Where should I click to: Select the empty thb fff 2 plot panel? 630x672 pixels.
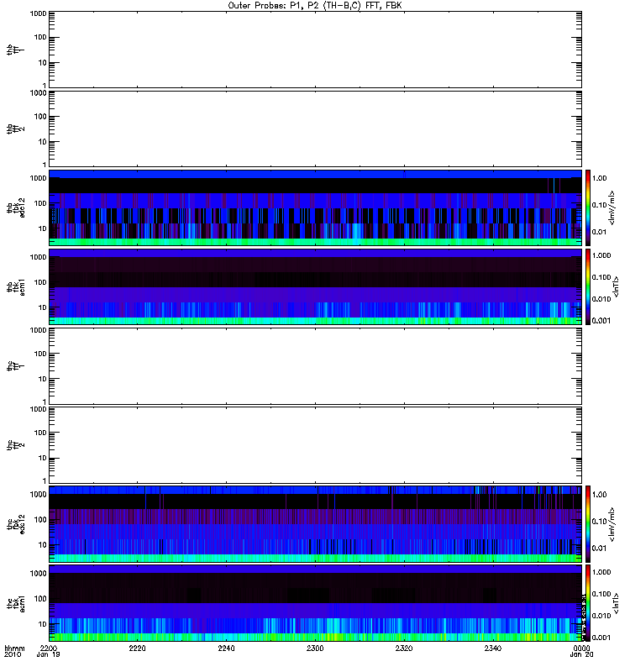(x=315, y=129)
